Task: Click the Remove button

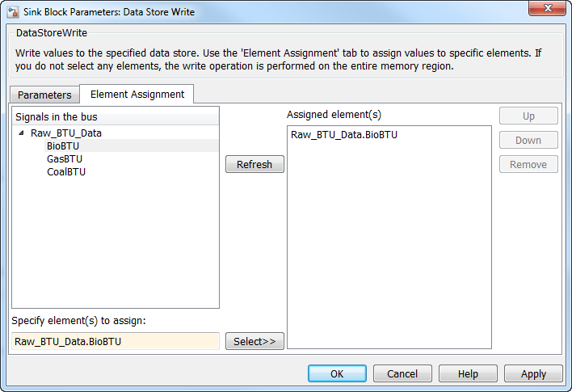Action: click(528, 164)
